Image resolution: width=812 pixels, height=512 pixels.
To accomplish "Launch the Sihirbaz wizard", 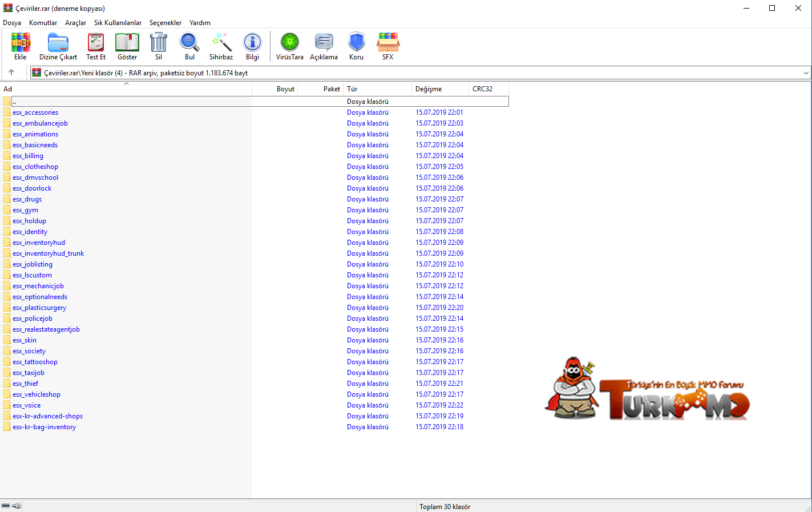I will [221, 43].
